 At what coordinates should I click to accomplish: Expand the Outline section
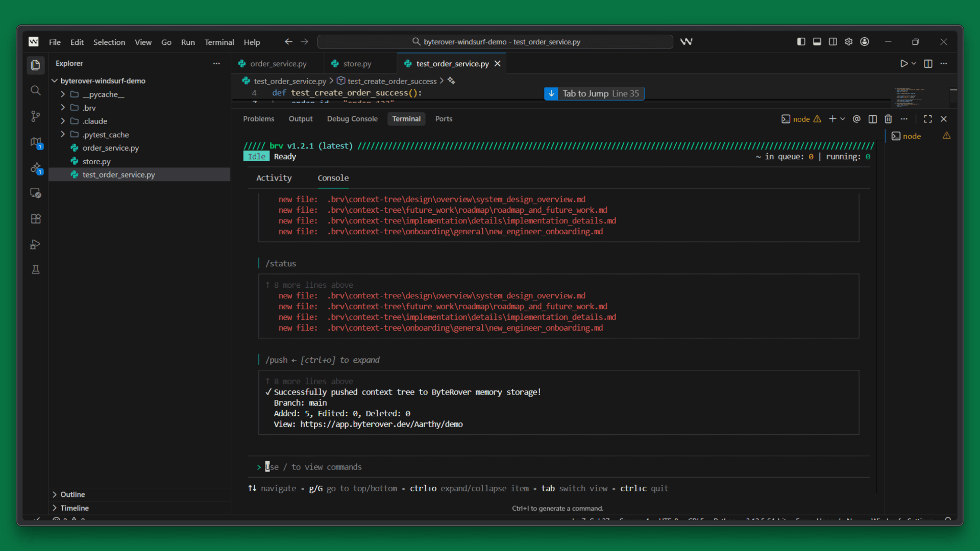point(72,494)
